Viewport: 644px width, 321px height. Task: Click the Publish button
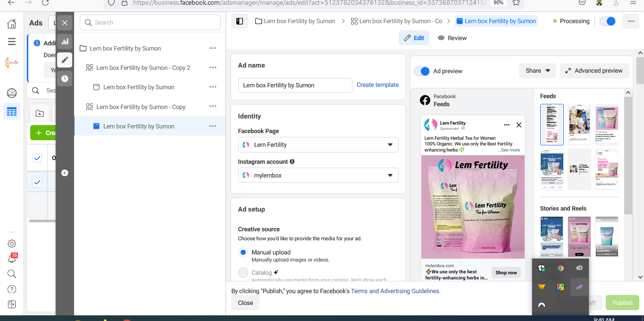point(622,303)
